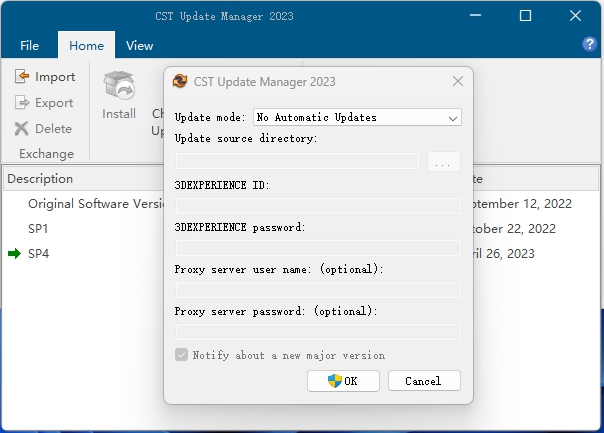Click the browse '...' directory button

click(x=444, y=161)
